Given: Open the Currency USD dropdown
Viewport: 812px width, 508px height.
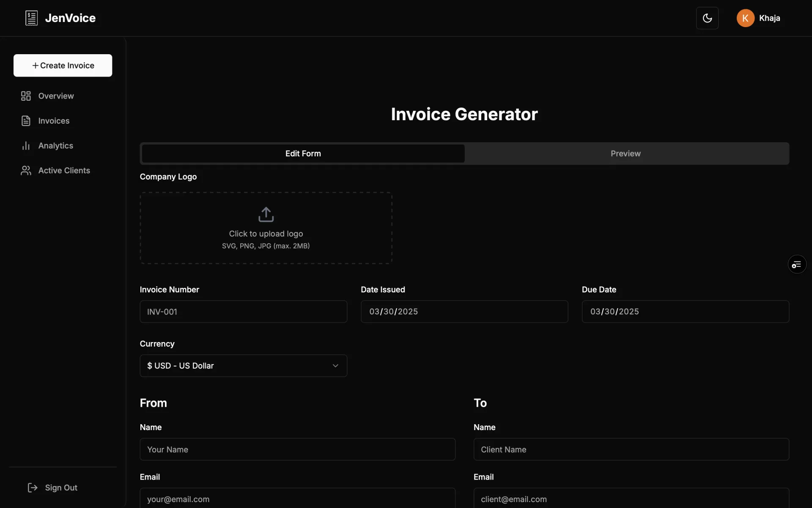Looking at the screenshot, I should (243, 366).
